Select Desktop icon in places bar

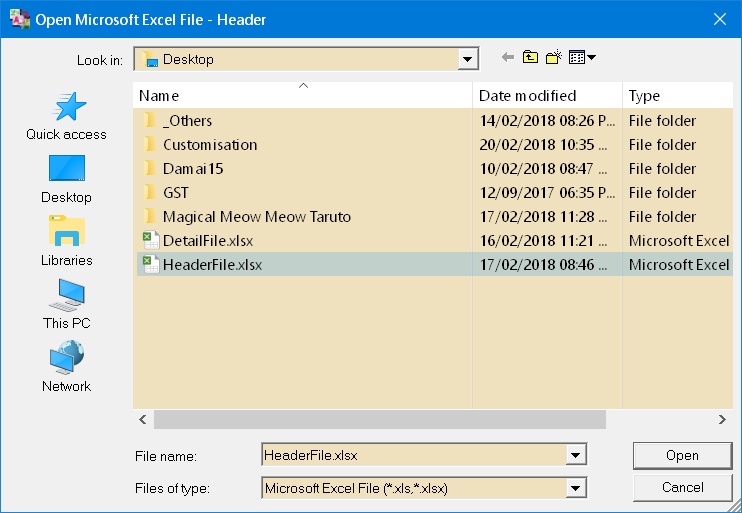tap(66, 178)
